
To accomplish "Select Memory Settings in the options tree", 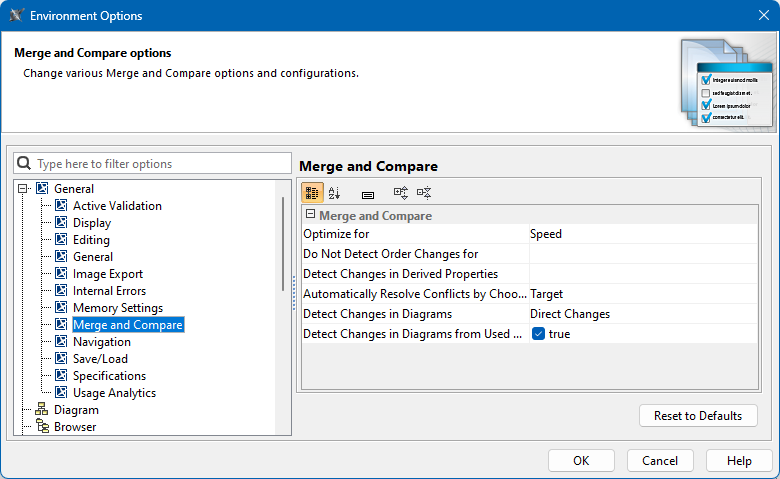I will [x=117, y=308].
